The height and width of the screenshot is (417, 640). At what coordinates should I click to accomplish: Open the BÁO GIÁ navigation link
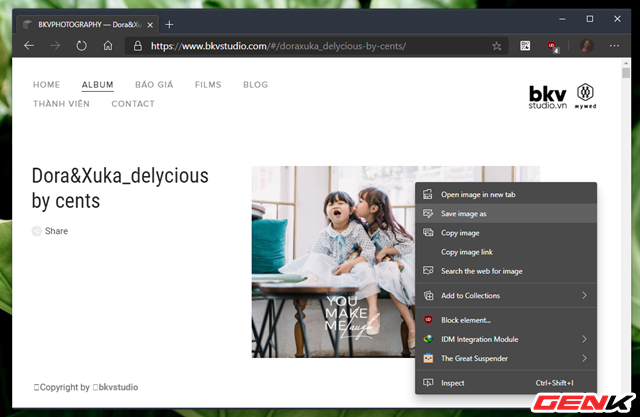(x=154, y=85)
